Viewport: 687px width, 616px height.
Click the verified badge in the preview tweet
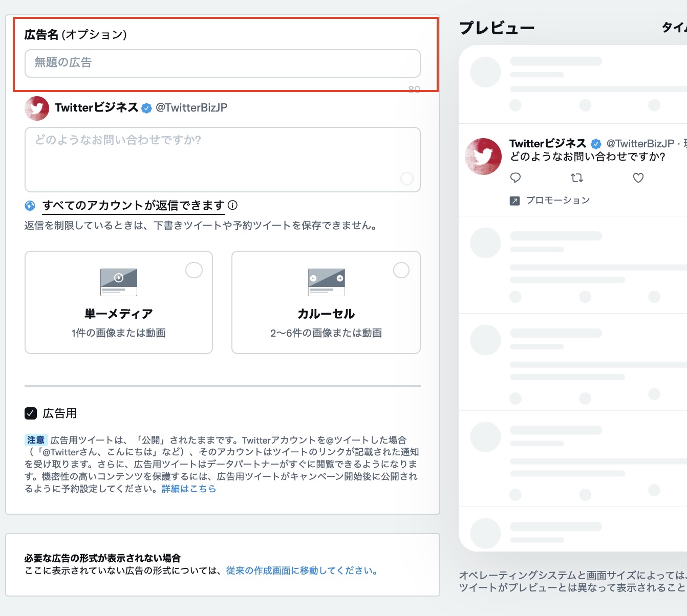click(x=596, y=144)
